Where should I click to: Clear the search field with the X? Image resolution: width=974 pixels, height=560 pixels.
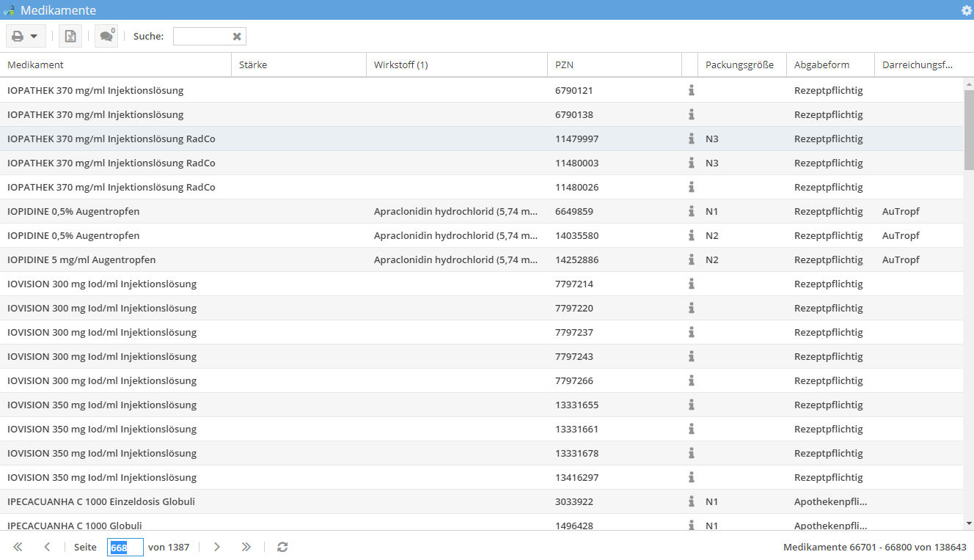click(x=237, y=36)
